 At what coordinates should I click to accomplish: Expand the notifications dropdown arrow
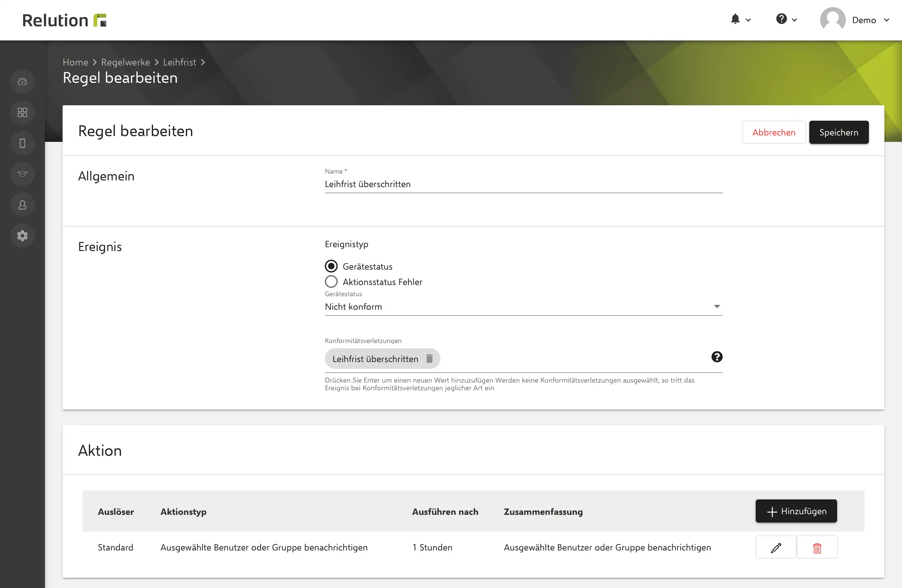pos(748,20)
